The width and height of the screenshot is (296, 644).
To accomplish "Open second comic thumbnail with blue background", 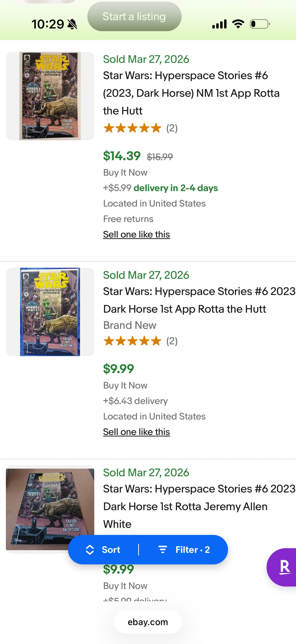I will [50, 312].
